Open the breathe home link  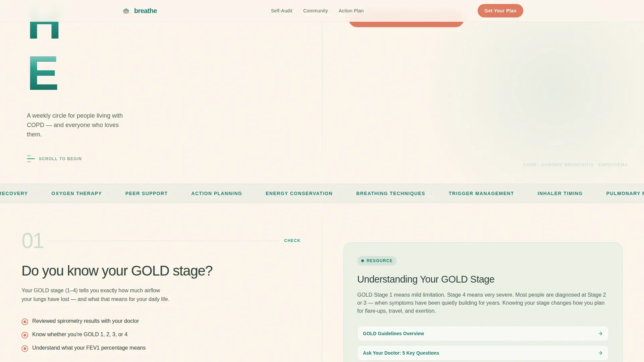pyautogui.click(x=140, y=11)
